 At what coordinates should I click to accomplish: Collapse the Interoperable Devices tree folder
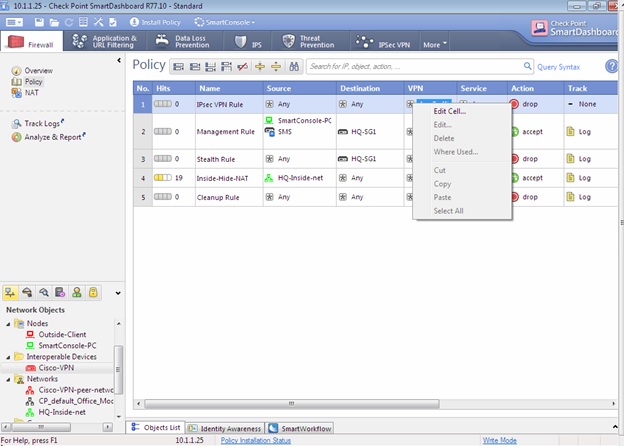pyautogui.click(x=8, y=357)
